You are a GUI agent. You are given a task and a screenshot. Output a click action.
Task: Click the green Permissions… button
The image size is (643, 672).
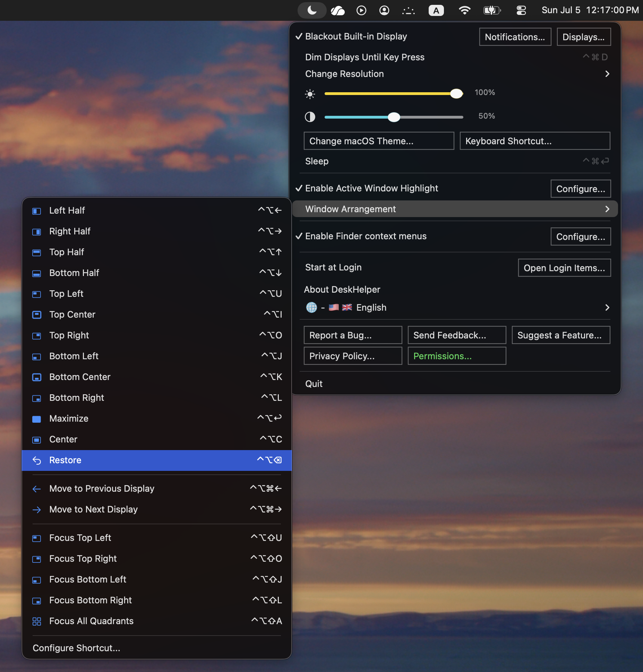pyautogui.click(x=457, y=356)
